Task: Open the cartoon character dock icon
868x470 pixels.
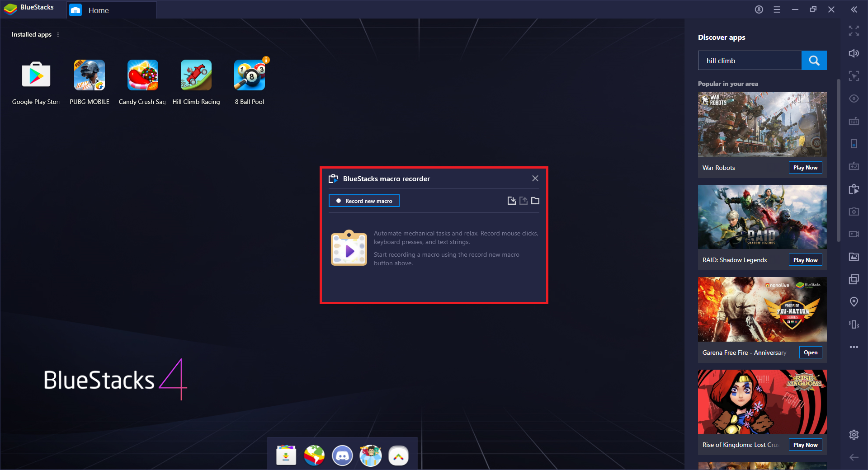Action: 370,456
